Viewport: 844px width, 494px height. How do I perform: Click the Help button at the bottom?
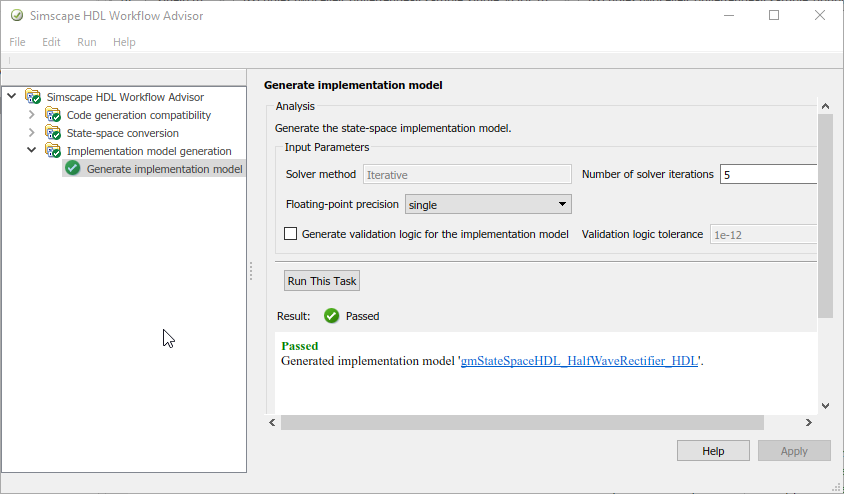pos(713,451)
